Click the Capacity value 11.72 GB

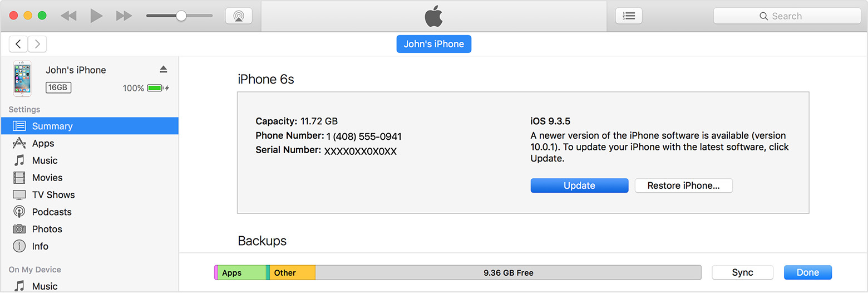click(x=319, y=121)
